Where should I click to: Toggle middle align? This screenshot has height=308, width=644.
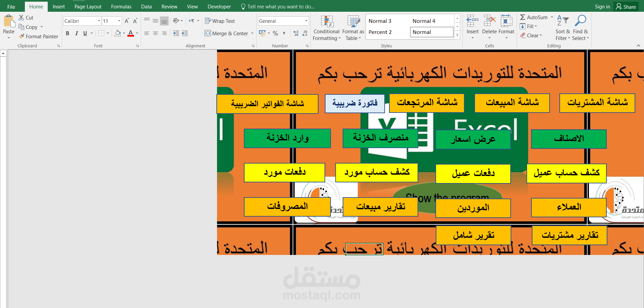click(x=156, y=21)
